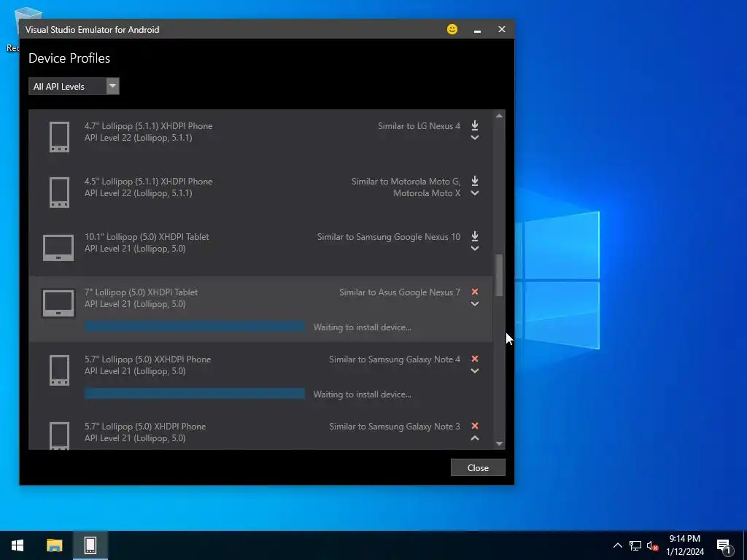The height and width of the screenshot is (560, 747).
Task: Collapse details for the Galaxy Note 3 profile
Action: 474,438
